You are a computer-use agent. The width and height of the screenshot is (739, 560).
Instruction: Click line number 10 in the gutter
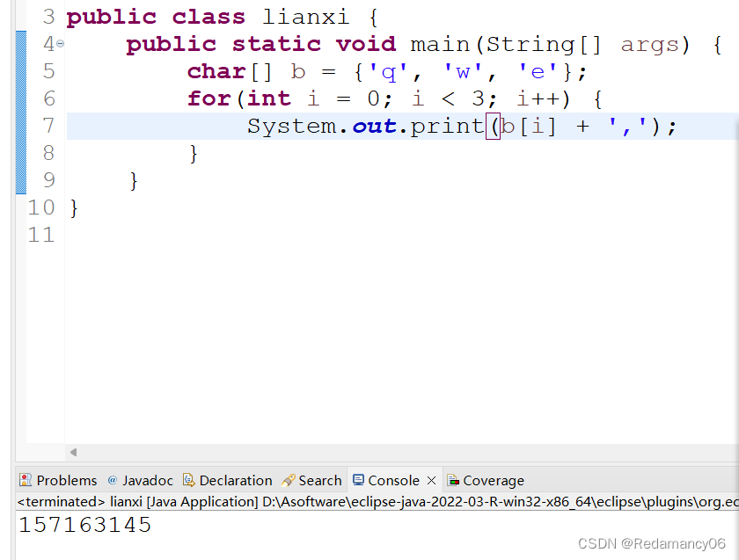tap(41, 207)
